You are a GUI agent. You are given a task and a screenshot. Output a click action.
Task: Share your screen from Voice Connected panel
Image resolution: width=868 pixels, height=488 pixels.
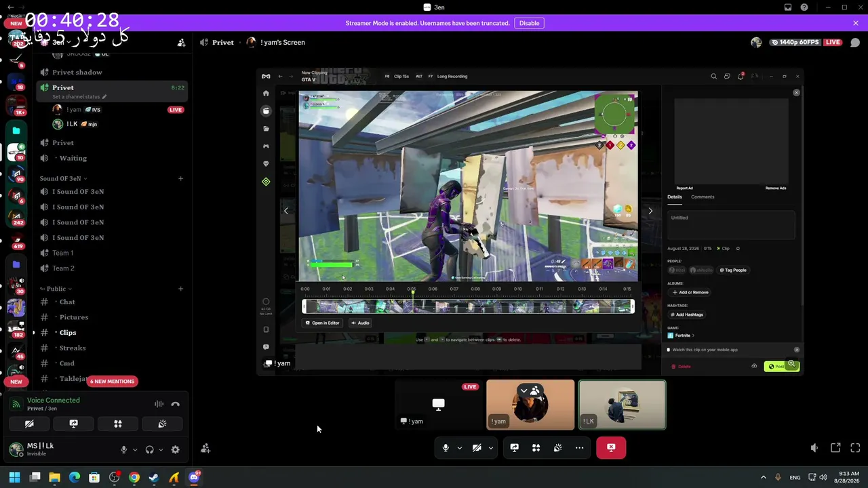click(73, 424)
